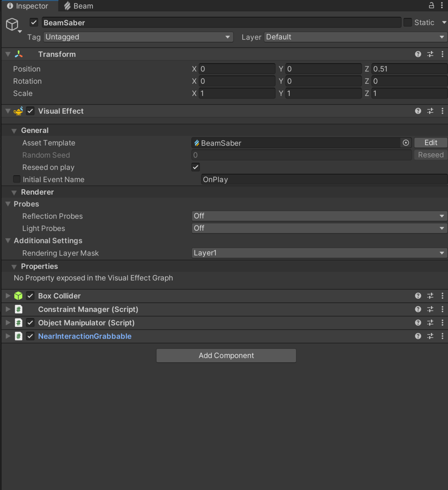Open the Reflection Probes dropdown

(319, 216)
